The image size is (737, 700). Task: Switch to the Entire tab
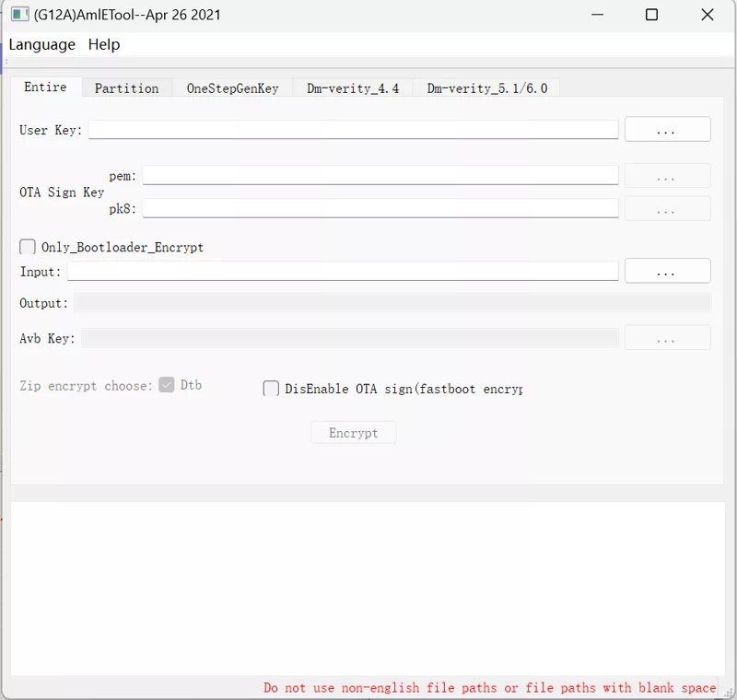45,87
